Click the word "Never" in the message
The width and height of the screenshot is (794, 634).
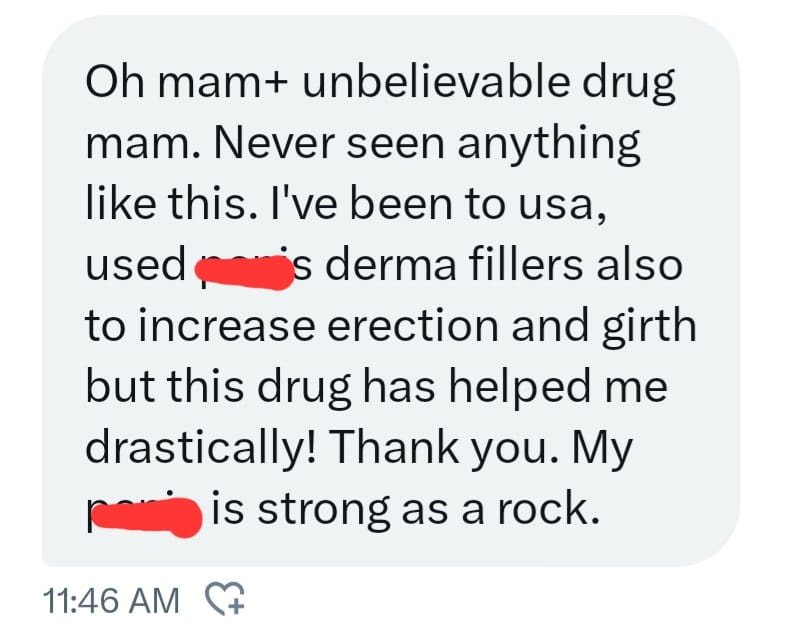pyautogui.click(x=274, y=143)
